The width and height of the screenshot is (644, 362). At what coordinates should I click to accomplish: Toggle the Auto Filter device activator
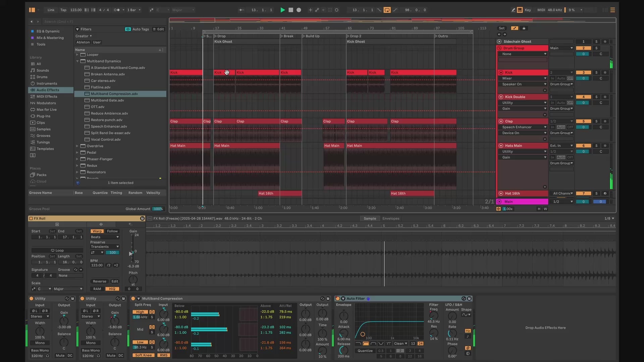point(338,298)
